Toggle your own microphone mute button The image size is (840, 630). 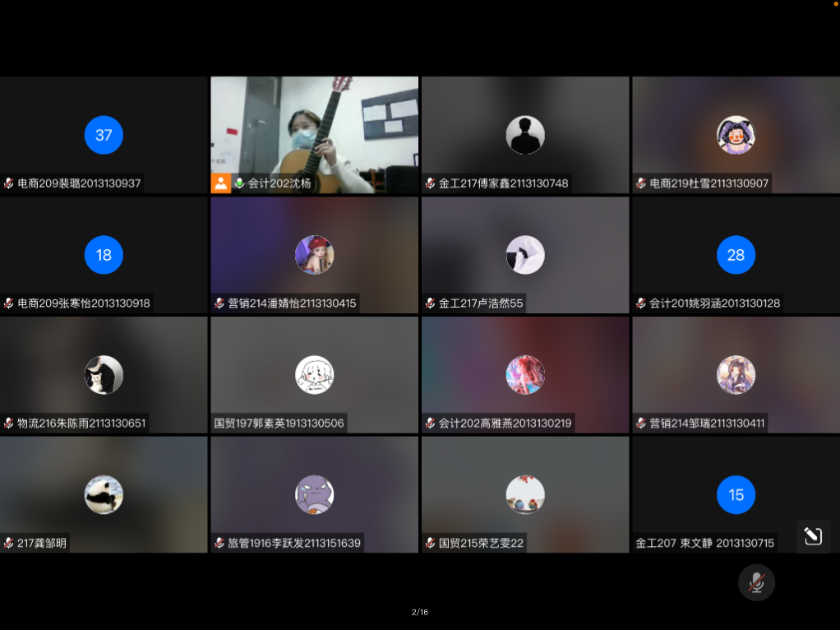756,582
